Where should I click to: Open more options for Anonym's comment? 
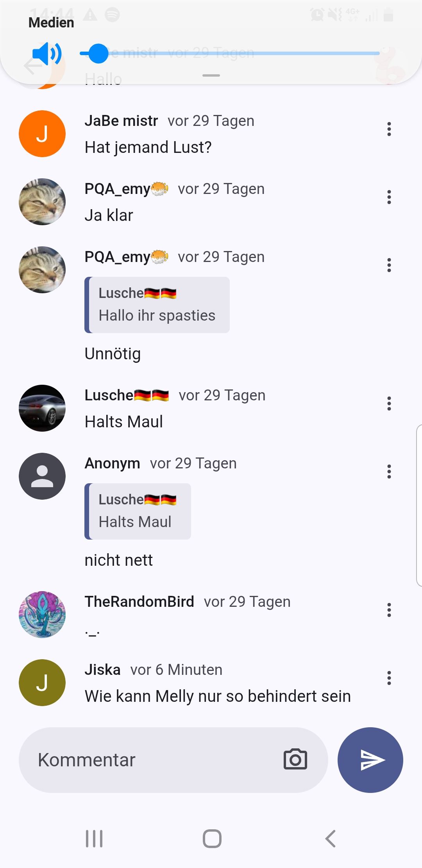(x=389, y=472)
